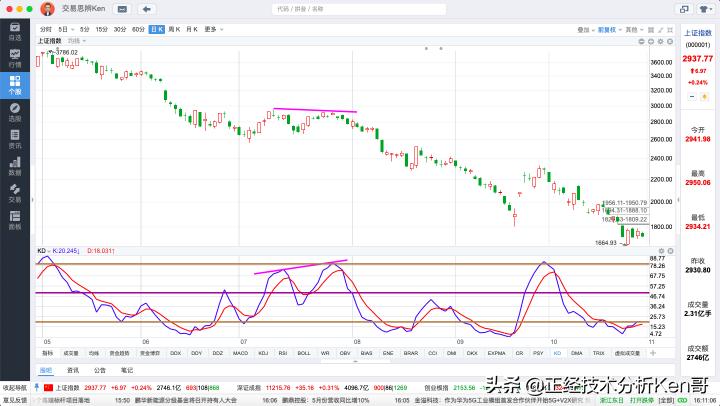Open the skin/theme shirt icon
720x406 pixels.
[704, 9]
